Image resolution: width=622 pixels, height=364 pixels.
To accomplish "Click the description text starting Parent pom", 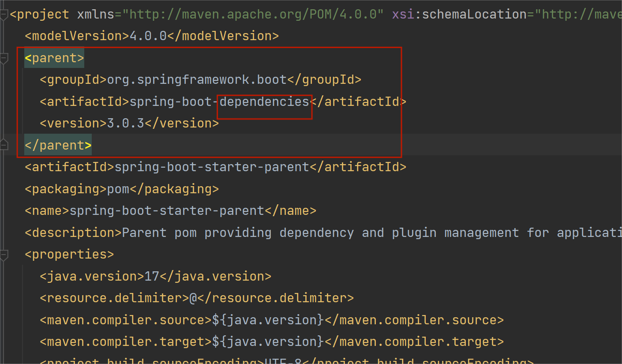I will pyautogui.click(x=372, y=233).
